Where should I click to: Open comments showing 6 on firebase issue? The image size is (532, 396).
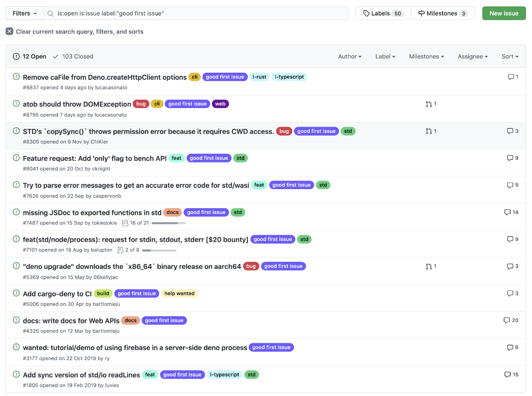pos(512,347)
